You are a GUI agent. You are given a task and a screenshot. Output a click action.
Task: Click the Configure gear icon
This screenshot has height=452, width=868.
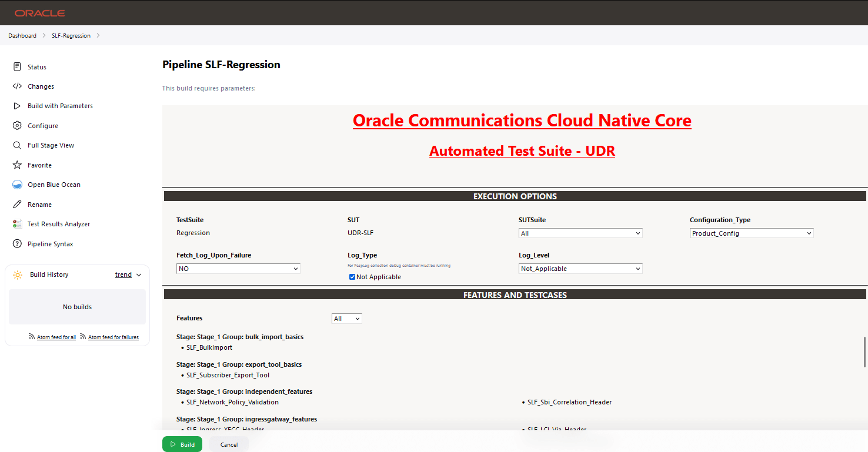17,126
